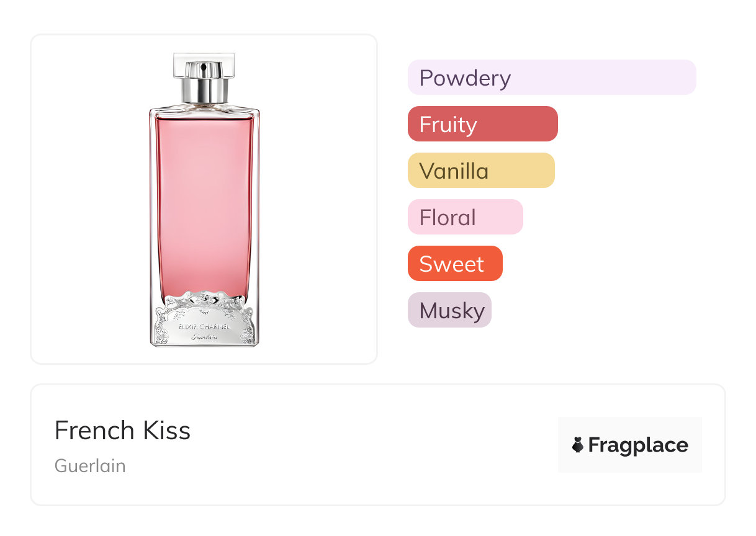Open the French Kiss fragrance title

122,431
